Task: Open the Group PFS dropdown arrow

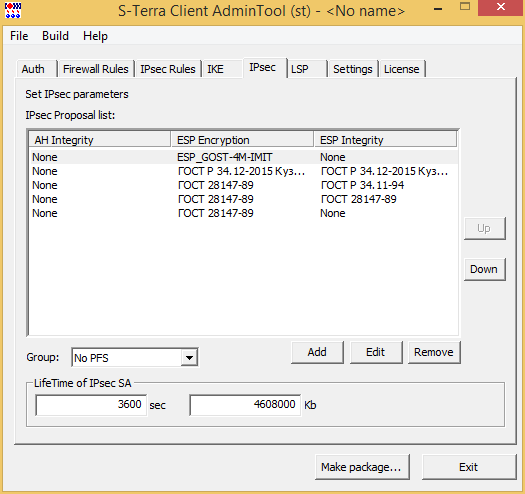Action: pyautogui.click(x=189, y=358)
